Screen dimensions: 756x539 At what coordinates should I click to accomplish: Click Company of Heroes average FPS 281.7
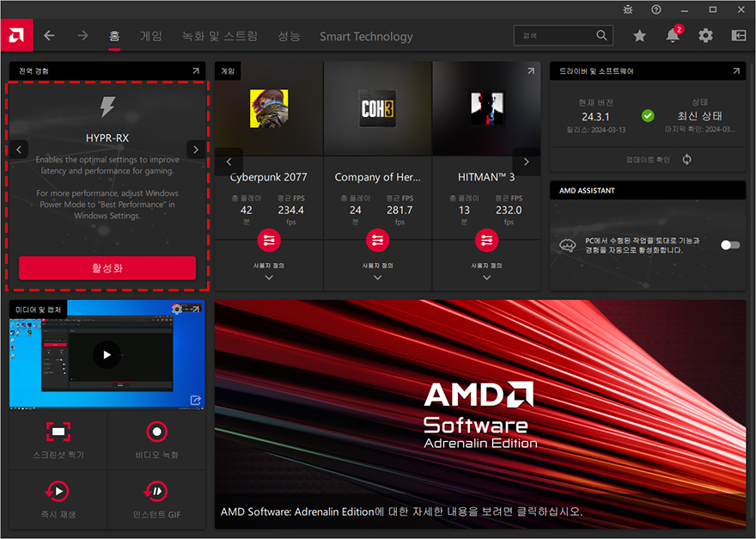[399, 211]
